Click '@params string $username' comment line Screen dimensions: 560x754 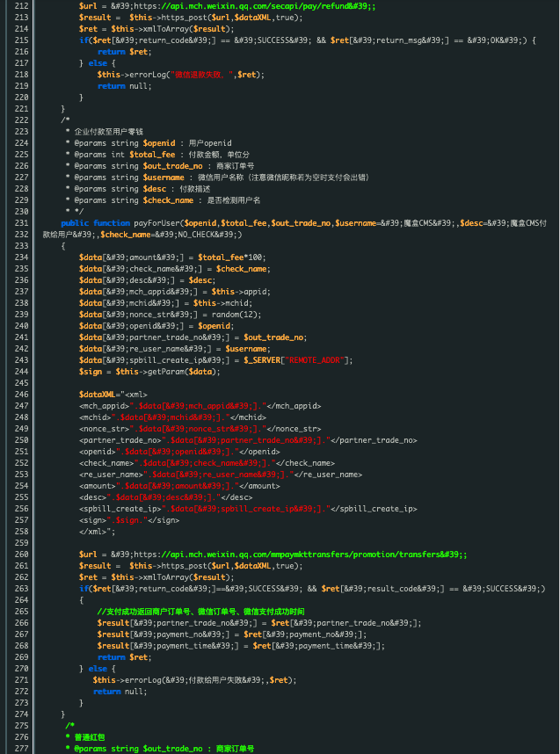(222, 178)
